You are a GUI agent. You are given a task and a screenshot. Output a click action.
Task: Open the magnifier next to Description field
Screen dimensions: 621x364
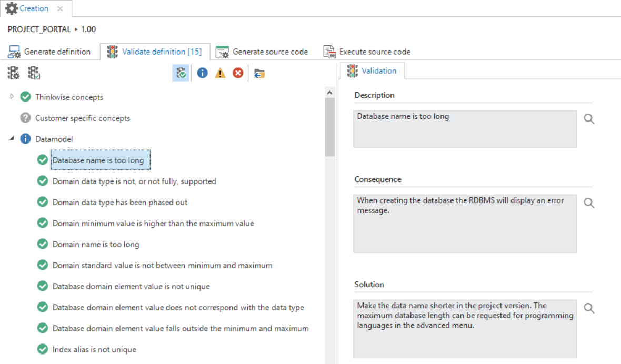click(x=589, y=119)
